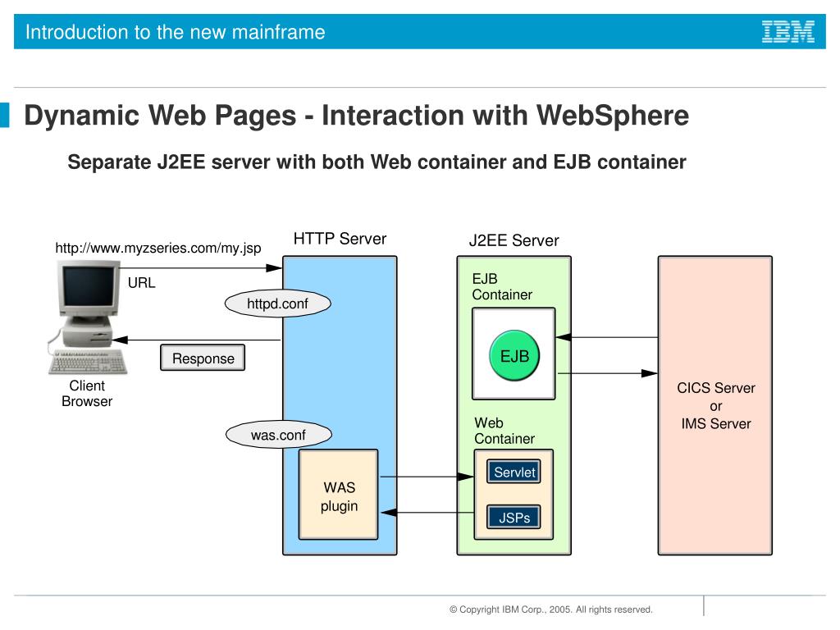Click the IBM copyright footer text
Image resolution: width=840 pixels, height=630 pixels.
pyautogui.click(x=550, y=609)
